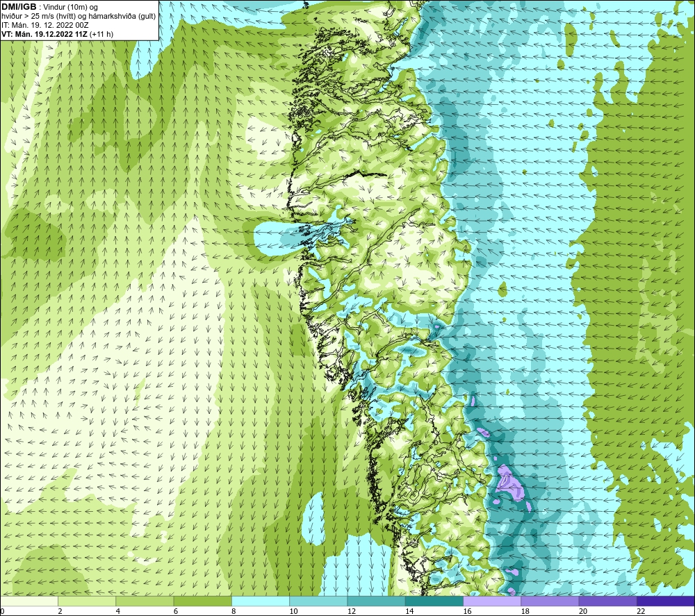Click the 10–12 m/s teal legend swatch
Viewport: 695px width, 616px height.
(x=318, y=601)
